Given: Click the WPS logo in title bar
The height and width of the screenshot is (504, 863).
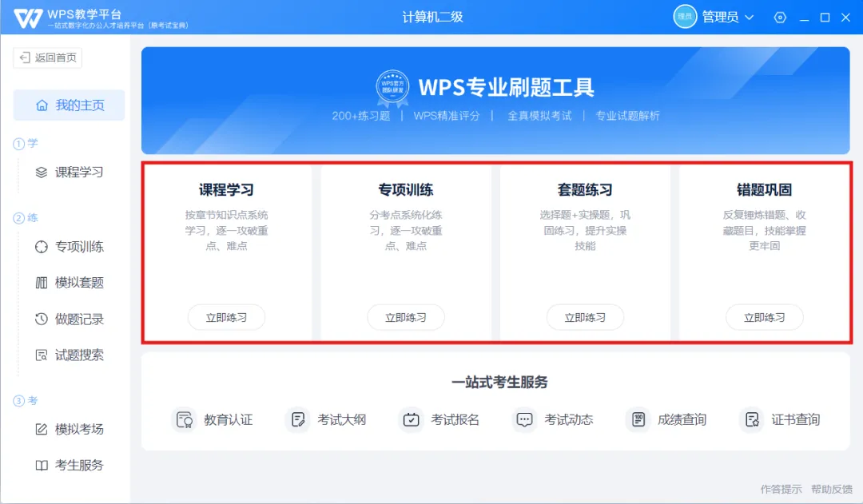Looking at the screenshot, I should 27,18.
